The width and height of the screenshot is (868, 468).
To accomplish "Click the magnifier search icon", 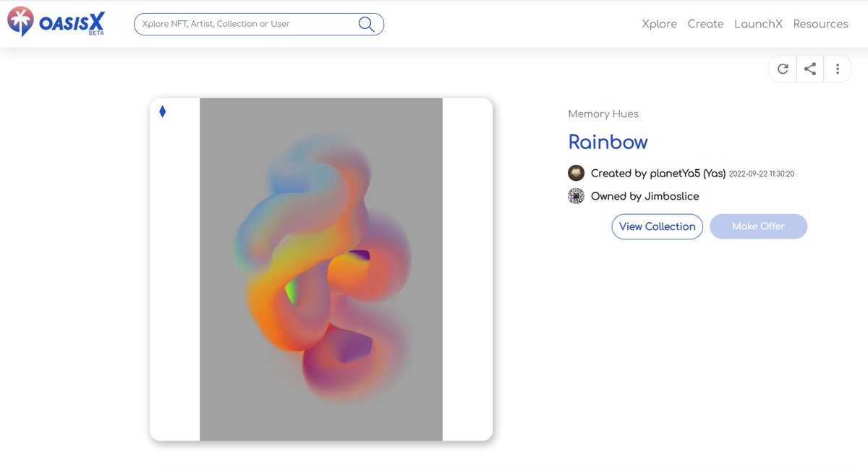I will 367,24.
